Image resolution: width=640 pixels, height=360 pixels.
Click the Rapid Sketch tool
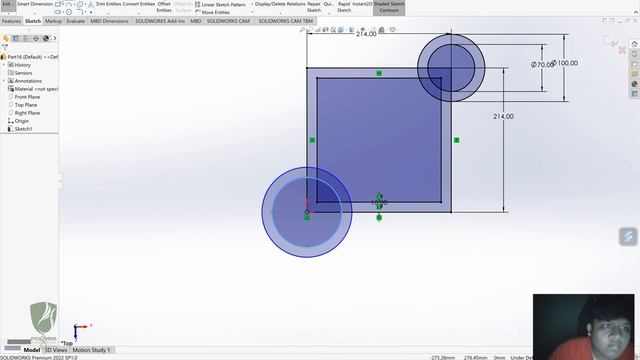pyautogui.click(x=344, y=7)
